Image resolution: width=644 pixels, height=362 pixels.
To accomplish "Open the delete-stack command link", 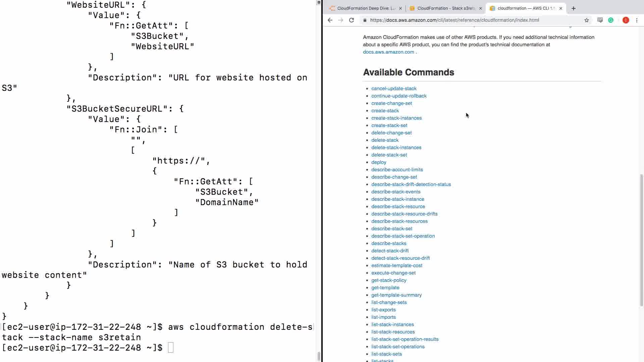I will (x=385, y=140).
